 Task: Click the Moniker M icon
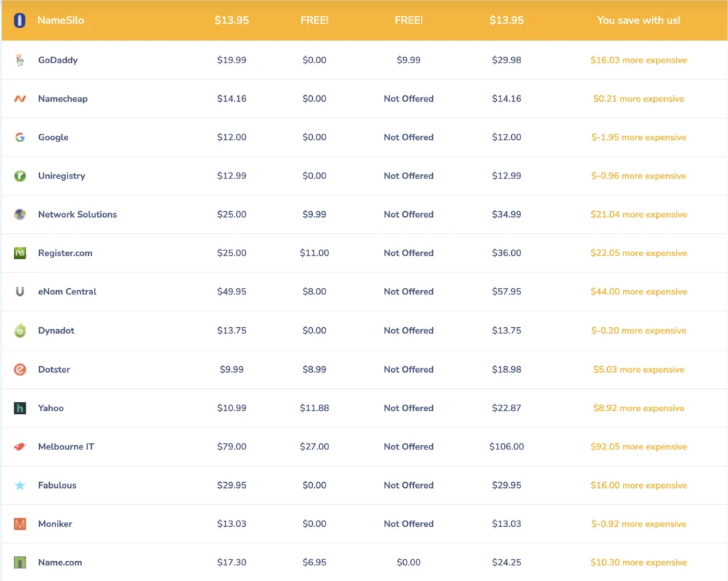coord(20,524)
